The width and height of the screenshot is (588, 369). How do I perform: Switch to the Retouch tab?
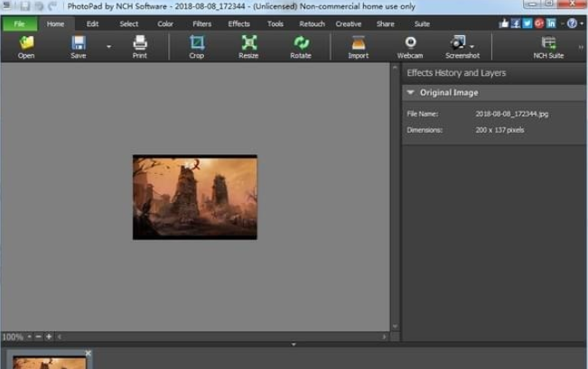312,24
